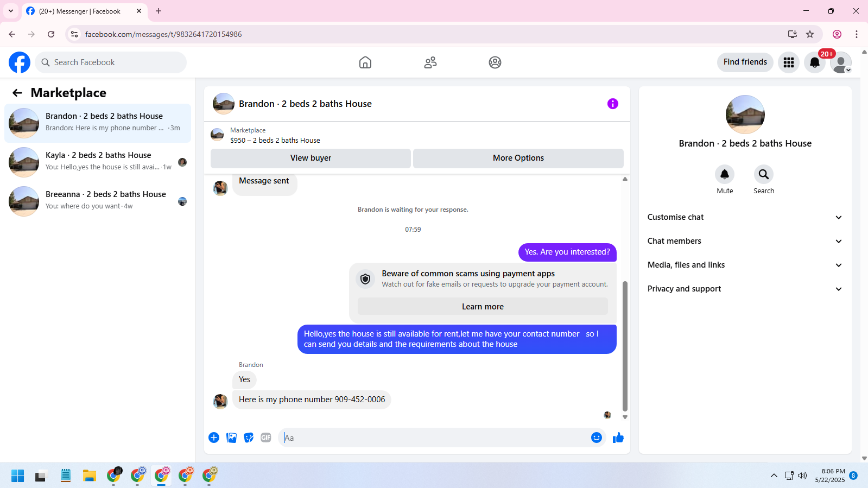Click the Facebook logo icon

(x=20, y=62)
